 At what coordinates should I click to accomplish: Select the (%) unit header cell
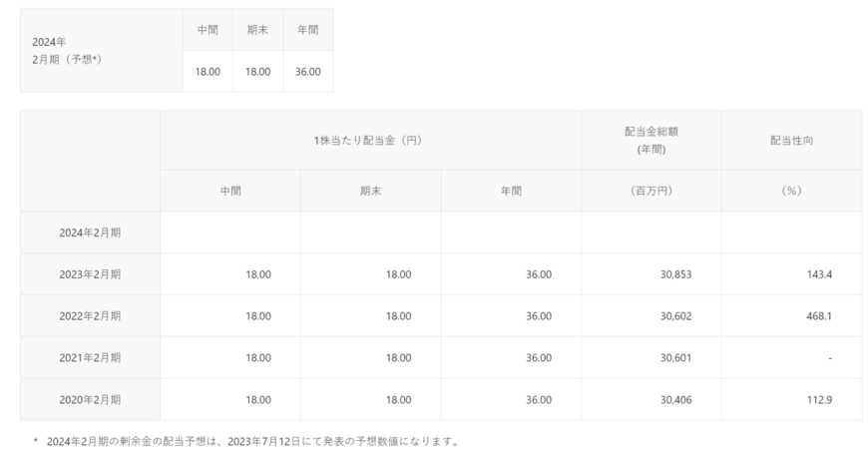[x=791, y=190]
